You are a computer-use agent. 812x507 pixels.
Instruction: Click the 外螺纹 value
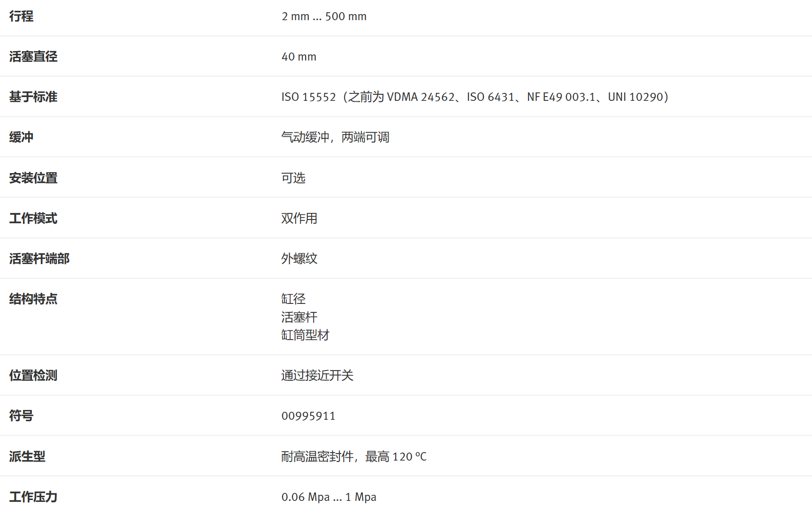[299, 259]
